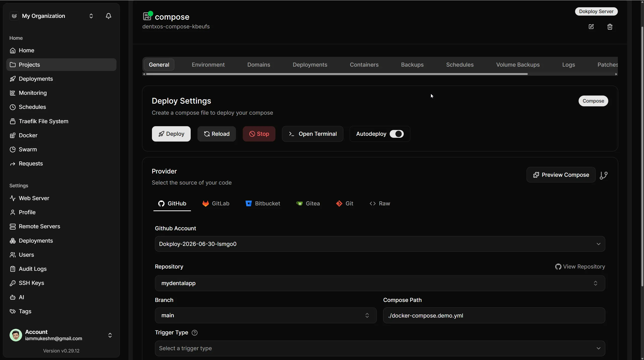Switch to Deployments tab
Screen dimensions: 644x360
(310, 65)
